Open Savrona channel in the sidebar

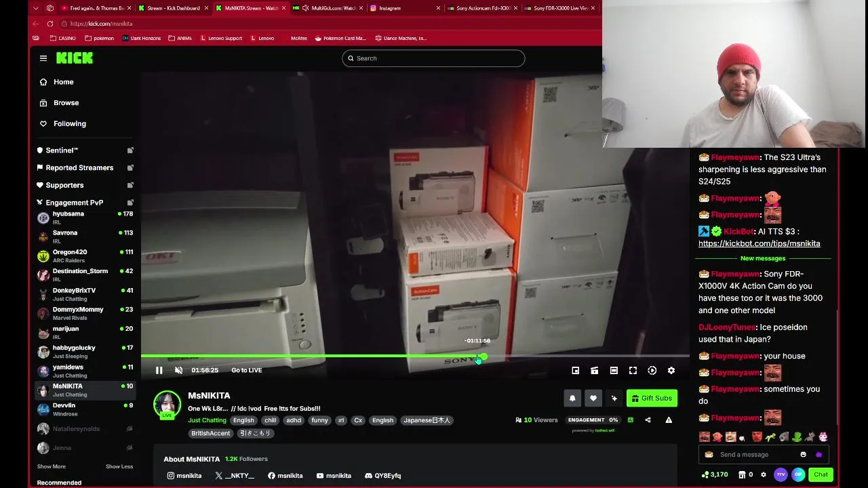(x=85, y=237)
